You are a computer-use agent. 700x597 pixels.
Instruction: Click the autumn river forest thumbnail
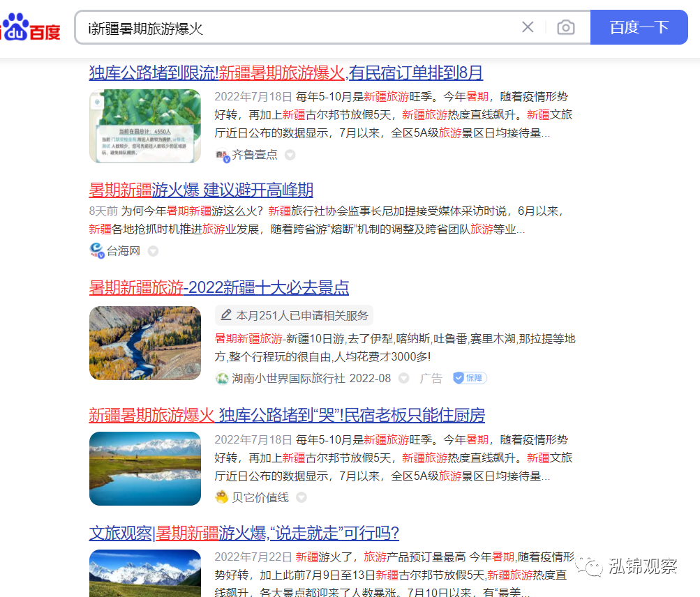tap(144, 343)
